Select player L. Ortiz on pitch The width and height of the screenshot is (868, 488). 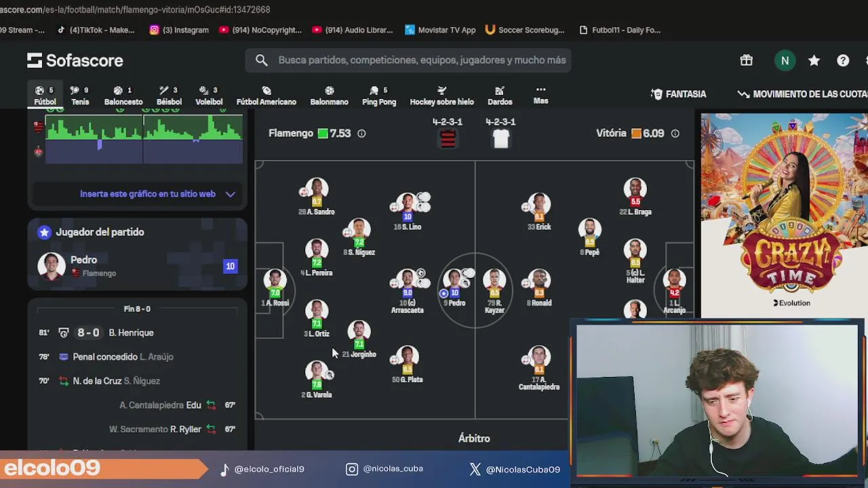(317, 319)
